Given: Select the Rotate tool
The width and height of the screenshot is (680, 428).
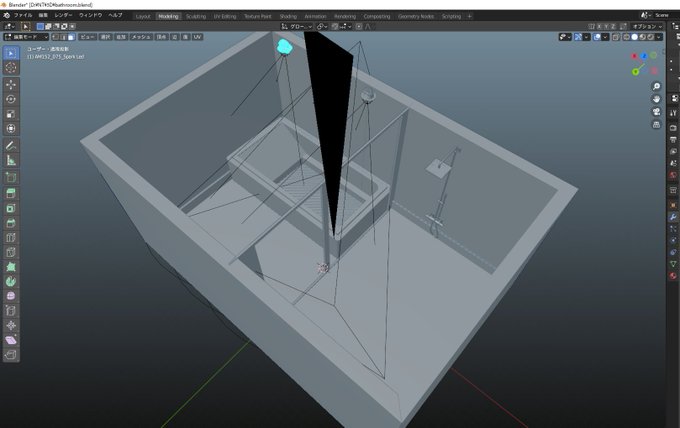Looking at the screenshot, I should pyautogui.click(x=11, y=99).
